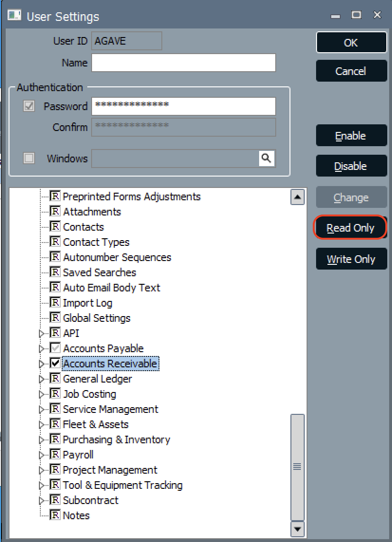Click the Read Only icon next to API
The height and width of the screenshot is (542, 392).
tap(55, 333)
